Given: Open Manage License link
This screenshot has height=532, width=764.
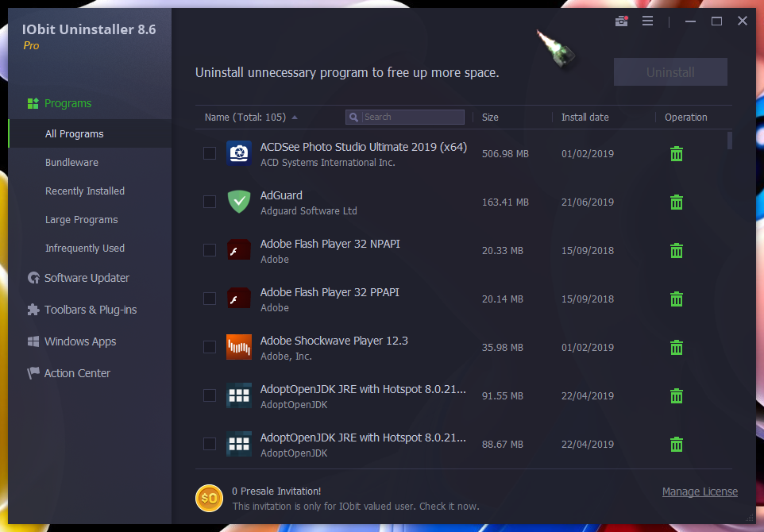Looking at the screenshot, I should 700,492.
